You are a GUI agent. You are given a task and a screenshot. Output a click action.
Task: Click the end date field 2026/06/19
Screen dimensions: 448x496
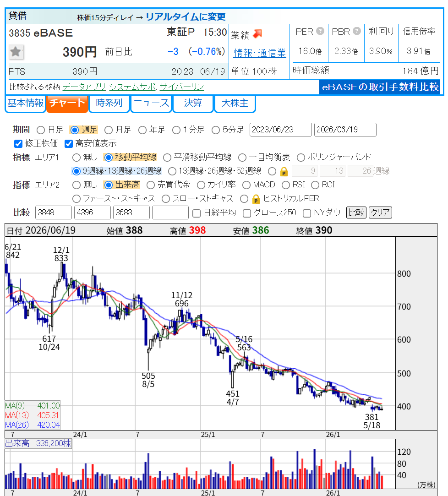click(x=345, y=130)
